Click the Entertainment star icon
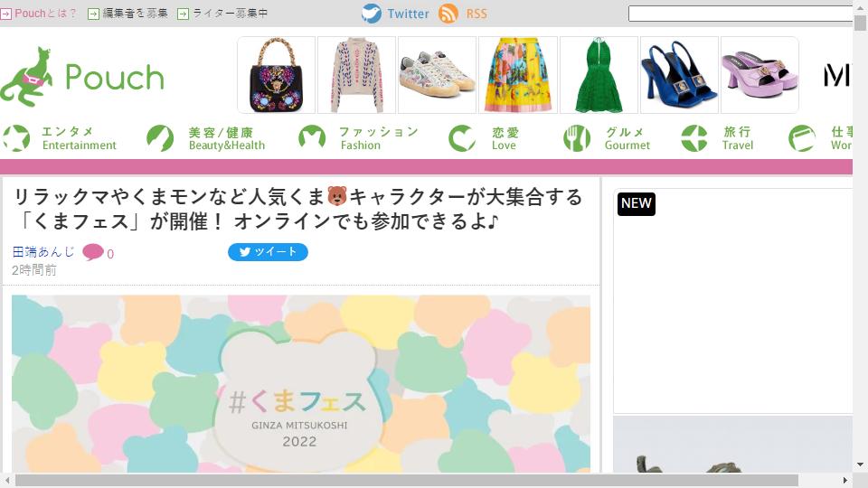Viewport: 868px width, 488px height. click(x=16, y=137)
